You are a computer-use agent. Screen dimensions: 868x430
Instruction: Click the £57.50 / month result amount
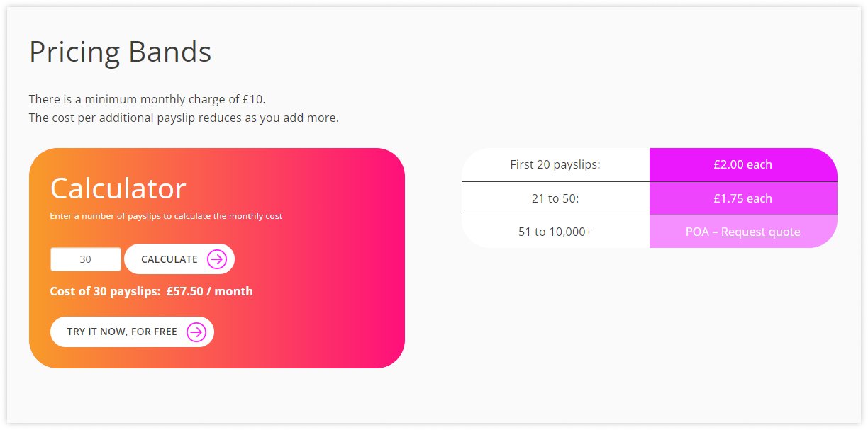click(x=210, y=291)
